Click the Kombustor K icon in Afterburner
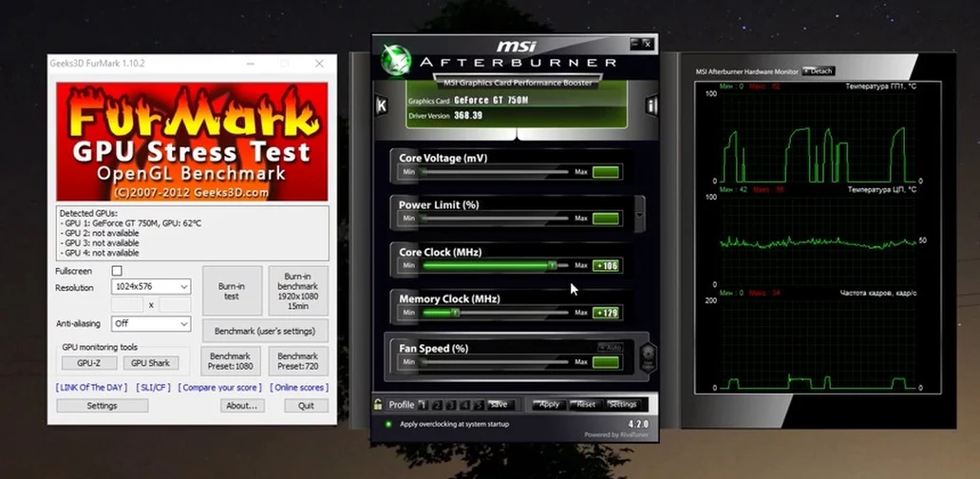Viewport: 980px width, 479px height. coord(381,105)
